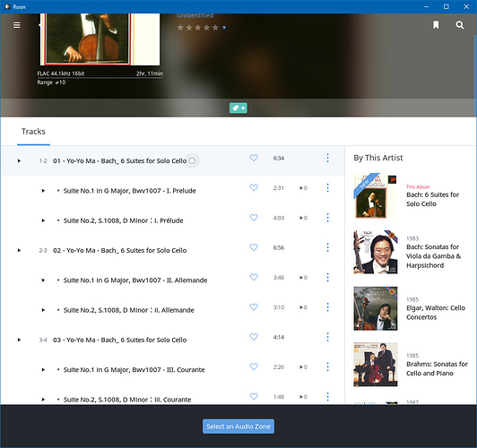Favorite Suite No.2 III. Courante heart
This screenshot has width=477, height=448.
[x=254, y=396]
